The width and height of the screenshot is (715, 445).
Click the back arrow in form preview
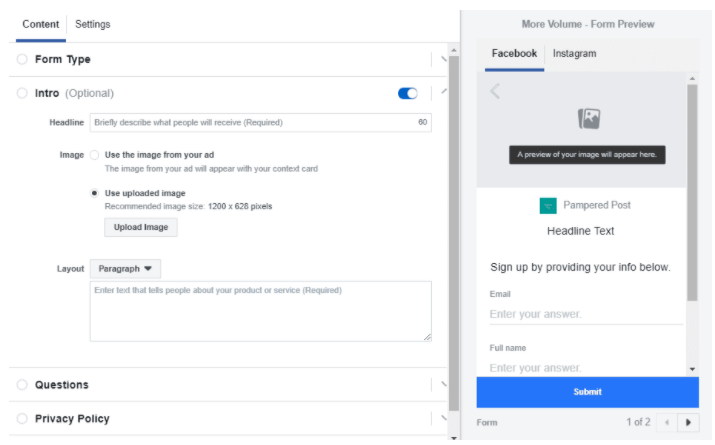tap(495, 92)
